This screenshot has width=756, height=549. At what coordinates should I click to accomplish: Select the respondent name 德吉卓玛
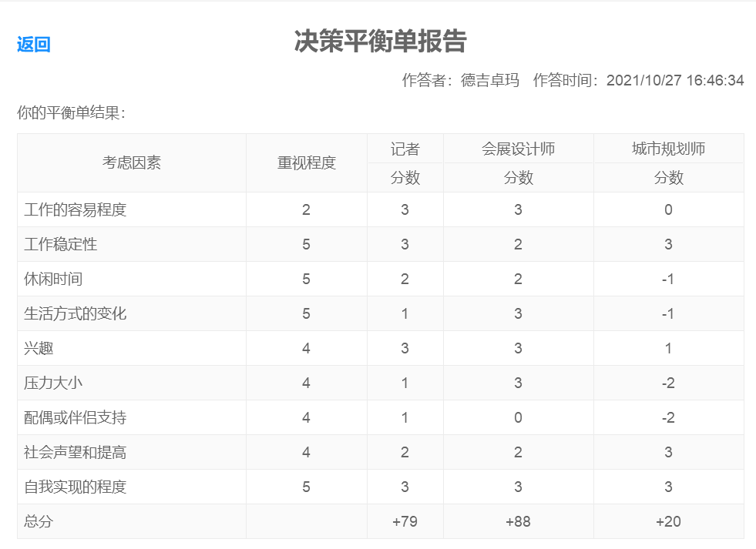490,81
